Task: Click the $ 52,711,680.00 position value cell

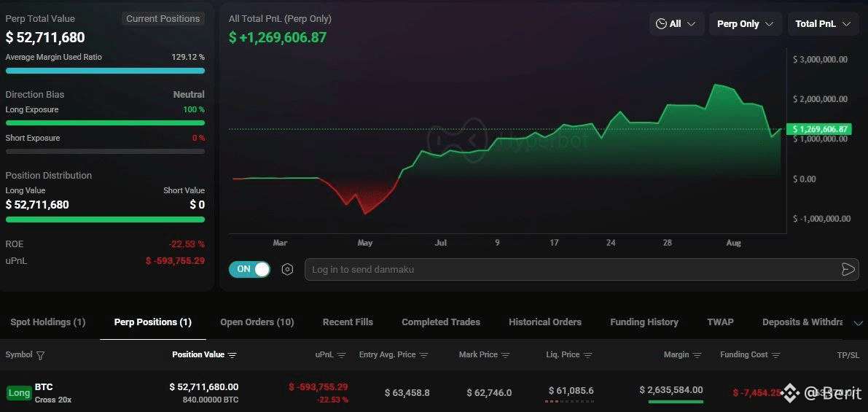Action: [204, 387]
